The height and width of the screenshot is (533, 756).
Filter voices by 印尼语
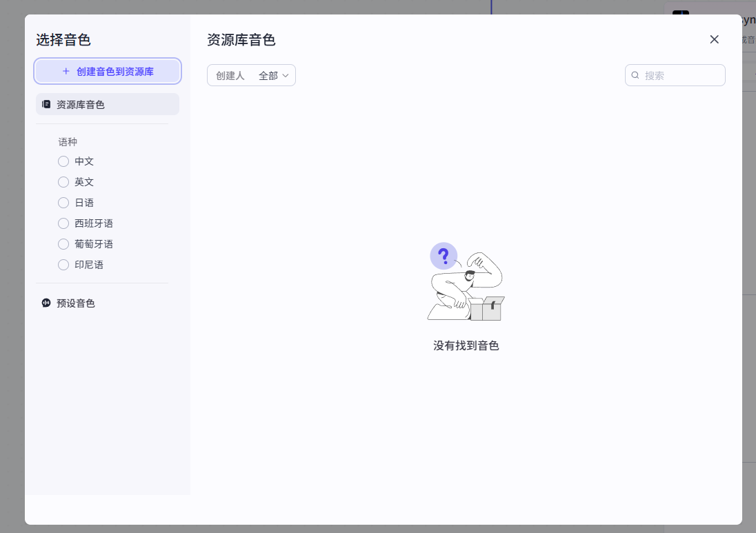(x=63, y=265)
